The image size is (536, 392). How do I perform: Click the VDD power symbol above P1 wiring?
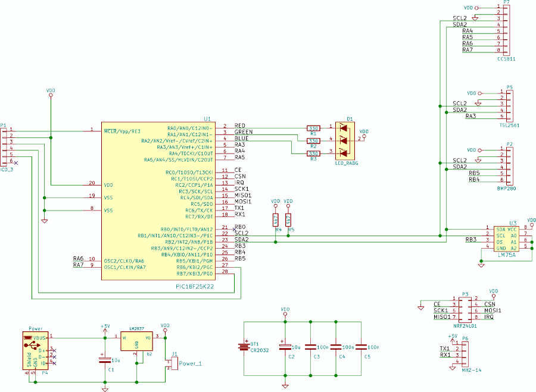tap(51, 93)
